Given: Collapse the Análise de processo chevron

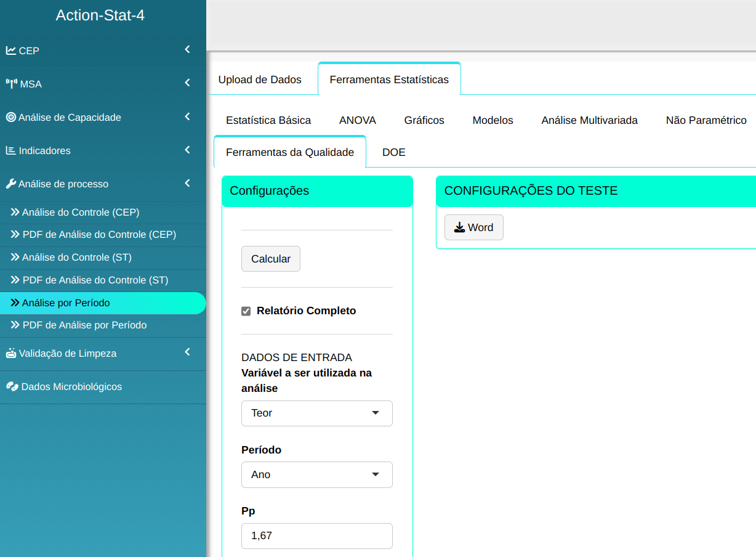Looking at the screenshot, I should pos(187,183).
